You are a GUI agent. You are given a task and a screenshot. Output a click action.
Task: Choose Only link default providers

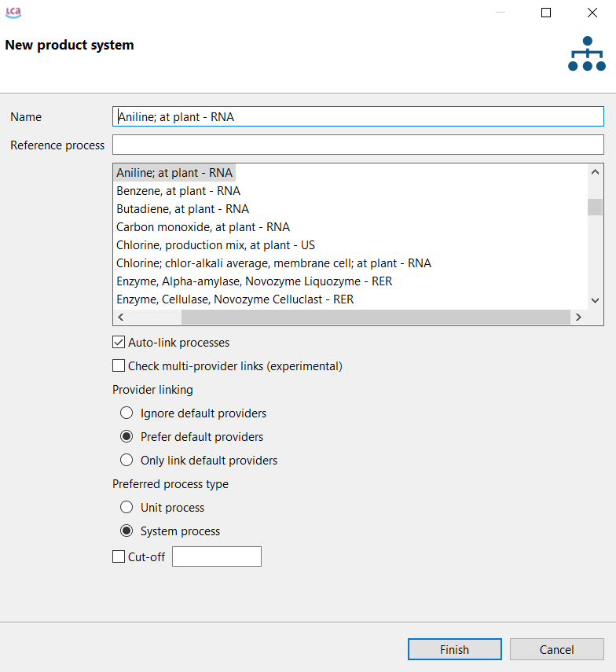point(126,461)
